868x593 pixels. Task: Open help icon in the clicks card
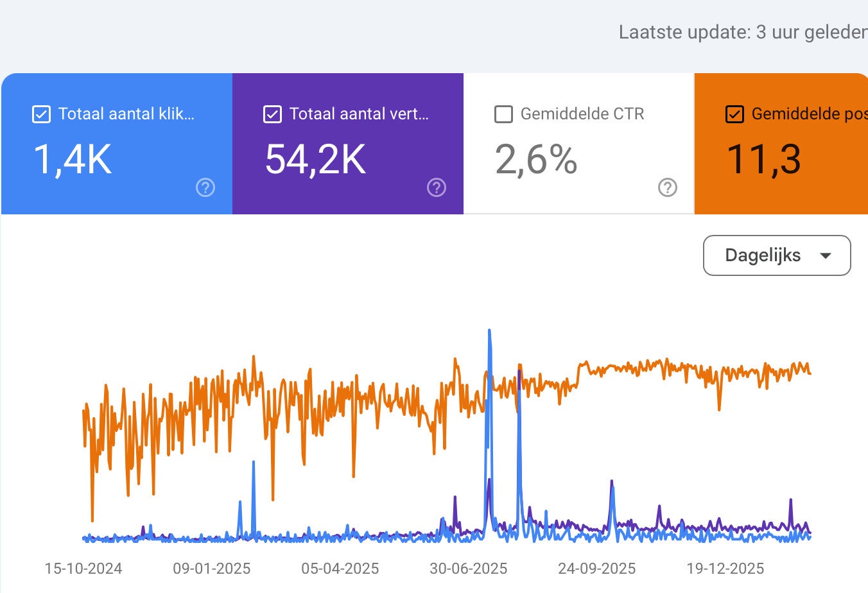point(205,187)
